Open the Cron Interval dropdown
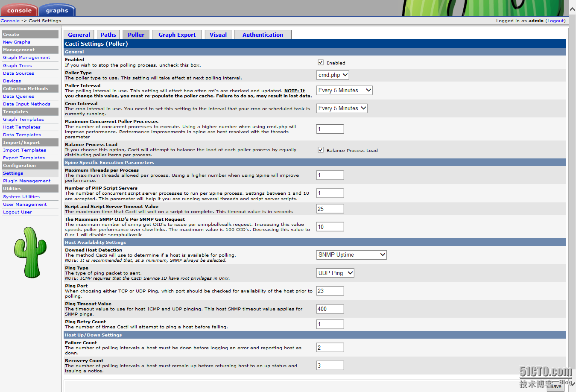This screenshot has width=576, height=392. coord(342,108)
